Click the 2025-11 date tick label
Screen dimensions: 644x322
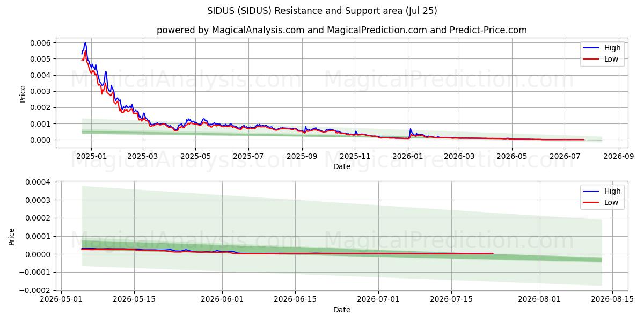(x=355, y=156)
